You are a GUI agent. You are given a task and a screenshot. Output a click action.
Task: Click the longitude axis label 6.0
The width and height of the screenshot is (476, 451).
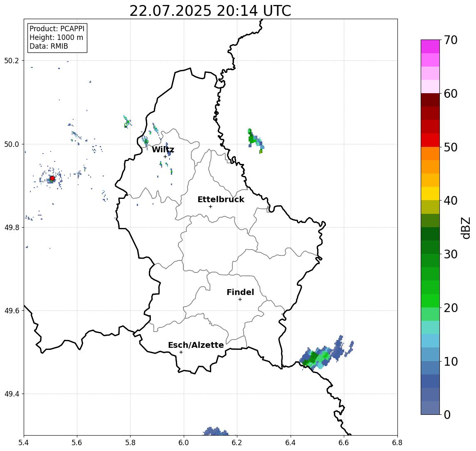tap(184, 443)
